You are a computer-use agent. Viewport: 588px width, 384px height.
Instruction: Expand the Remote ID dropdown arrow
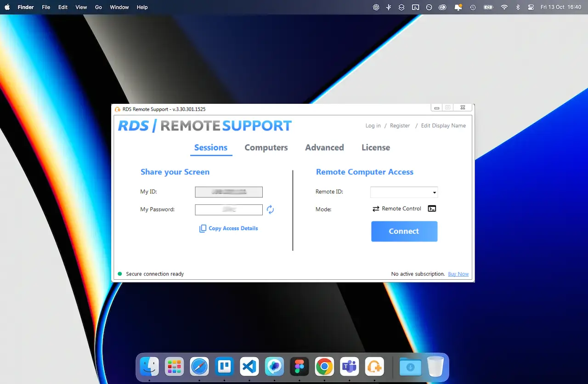tap(434, 192)
